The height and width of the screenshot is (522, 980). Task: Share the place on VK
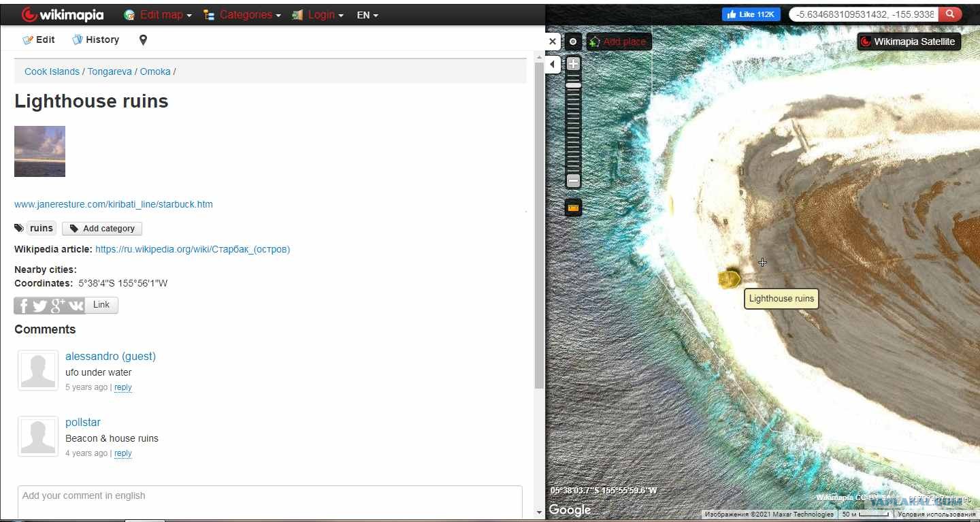[x=76, y=306]
